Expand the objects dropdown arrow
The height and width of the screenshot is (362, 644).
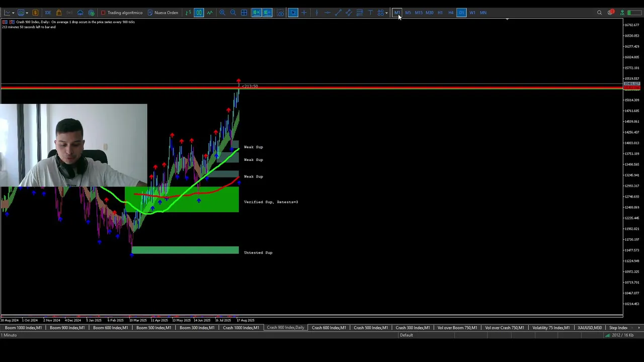[x=386, y=13]
